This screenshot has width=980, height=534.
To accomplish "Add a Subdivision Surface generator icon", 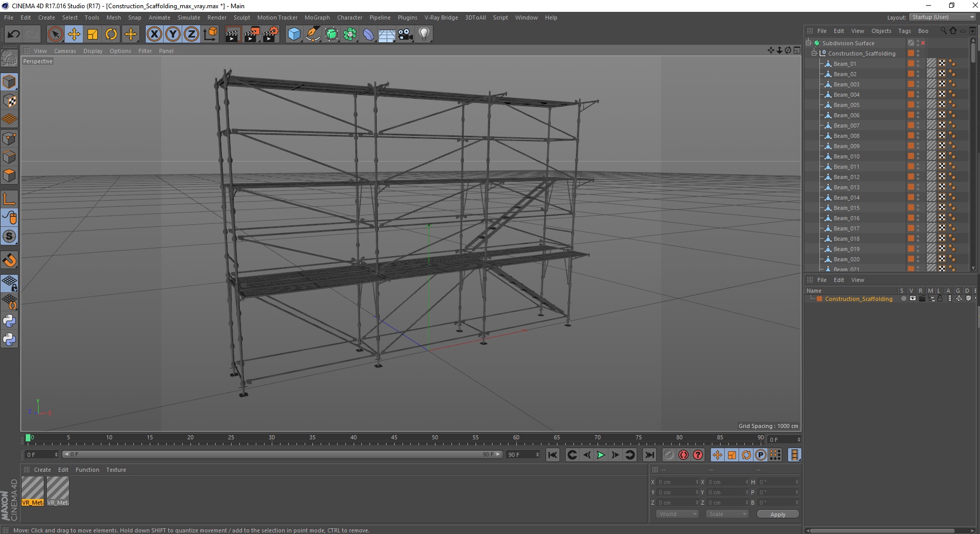I will pyautogui.click(x=331, y=34).
